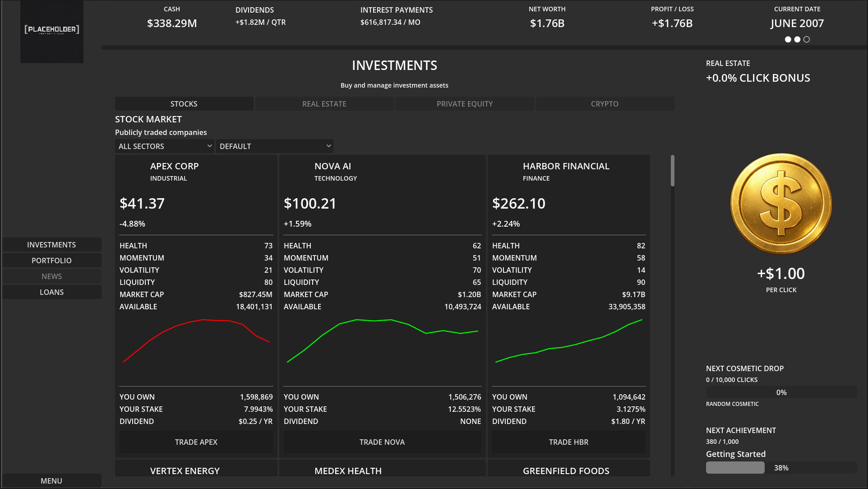
Task: Click Apex Corp market cap $827.45M
Action: [x=255, y=294]
